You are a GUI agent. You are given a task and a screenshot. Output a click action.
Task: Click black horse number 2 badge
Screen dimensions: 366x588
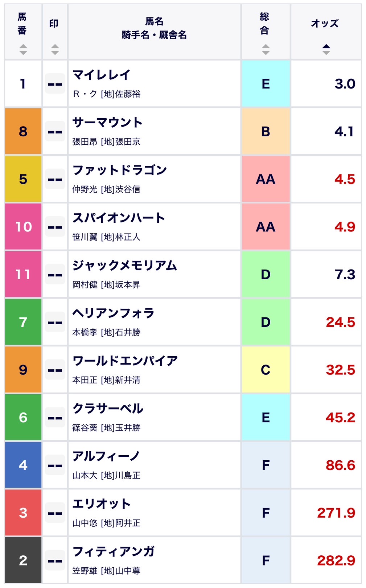click(x=23, y=560)
